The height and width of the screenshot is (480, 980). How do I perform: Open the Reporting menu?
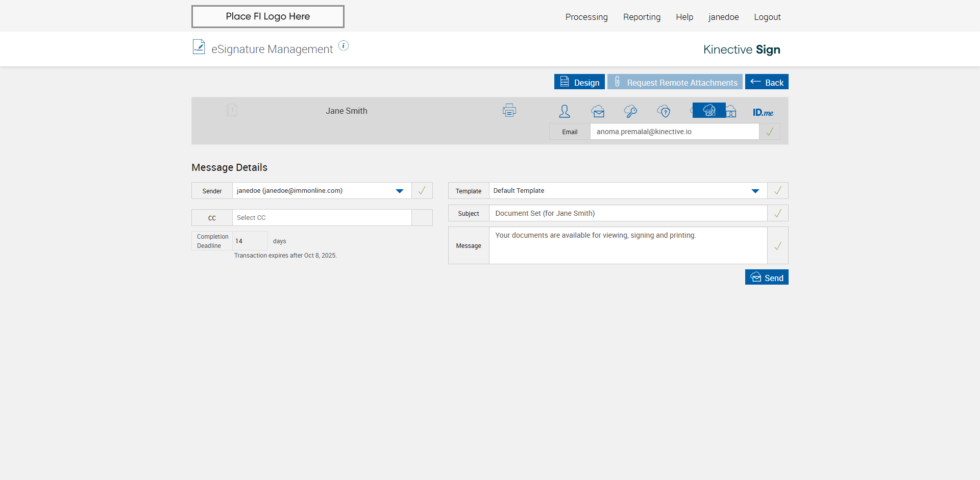[642, 17]
